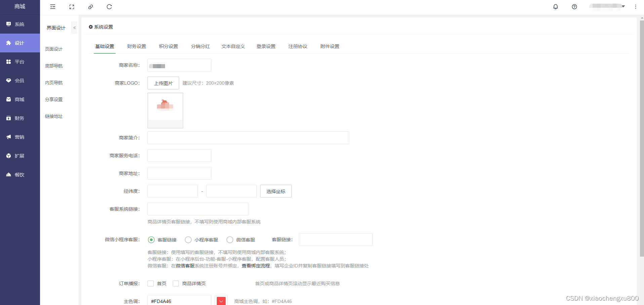Switch to the 附件设置 tab

tap(330, 46)
